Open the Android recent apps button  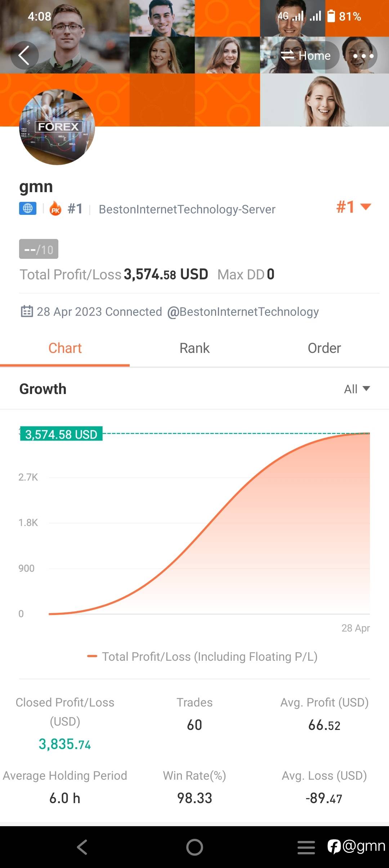pos(306,847)
